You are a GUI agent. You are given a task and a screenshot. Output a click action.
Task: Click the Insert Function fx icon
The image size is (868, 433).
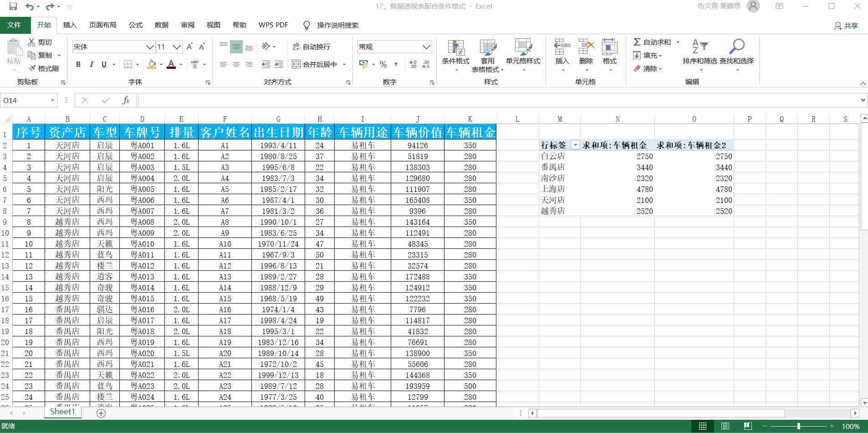click(x=126, y=100)
